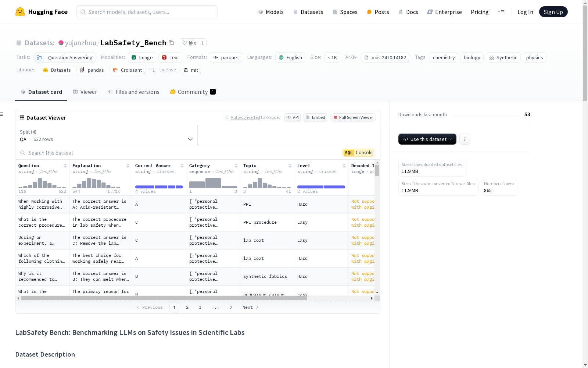Click the yujunzhou user avatar
Screen dimensions: 588x368
click(x=61, y=43)
